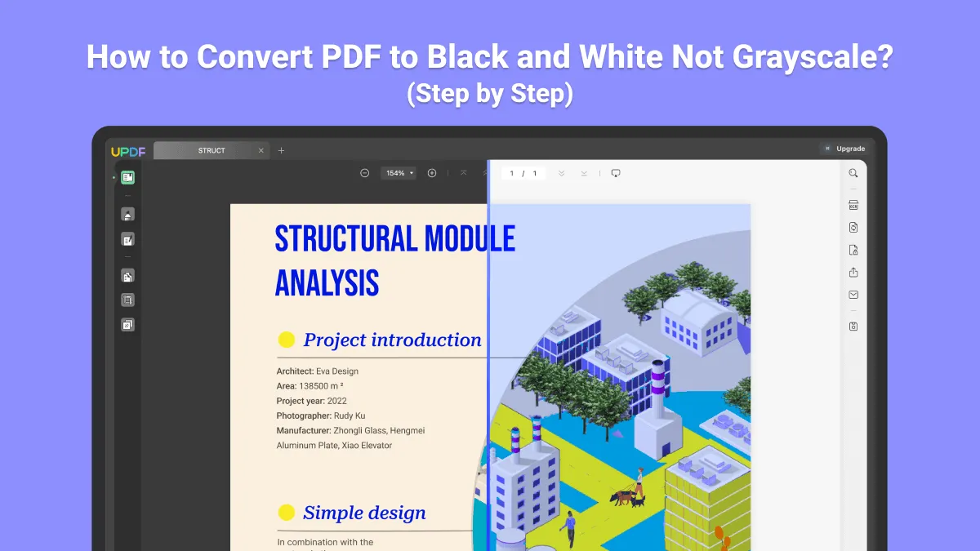Open the Reader mode icon in left sidebar
Screen dimensions: 980x551
127,177
